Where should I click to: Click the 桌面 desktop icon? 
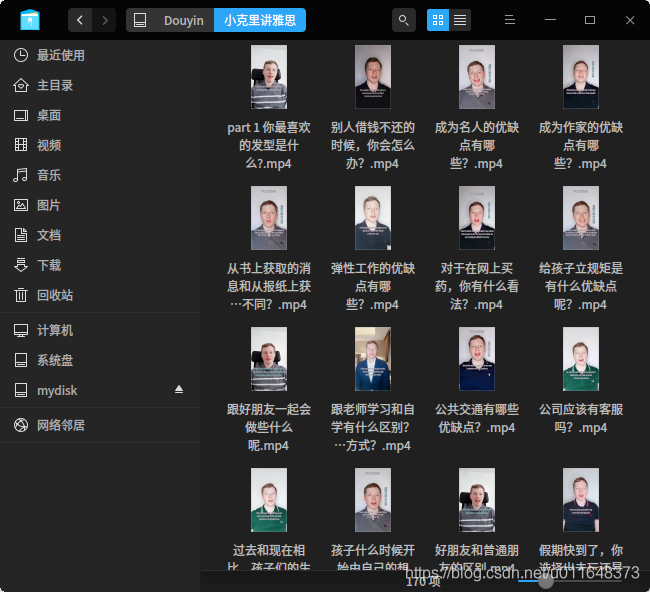[21, 115]
